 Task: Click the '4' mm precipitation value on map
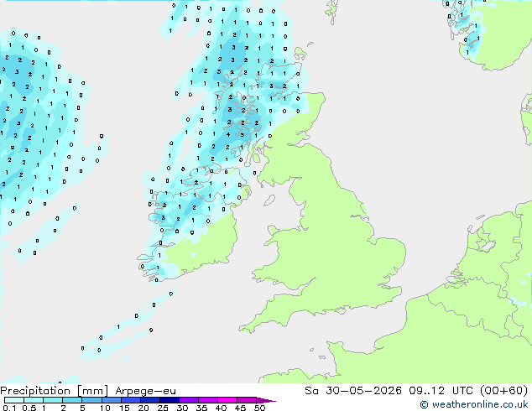point(228,135)
